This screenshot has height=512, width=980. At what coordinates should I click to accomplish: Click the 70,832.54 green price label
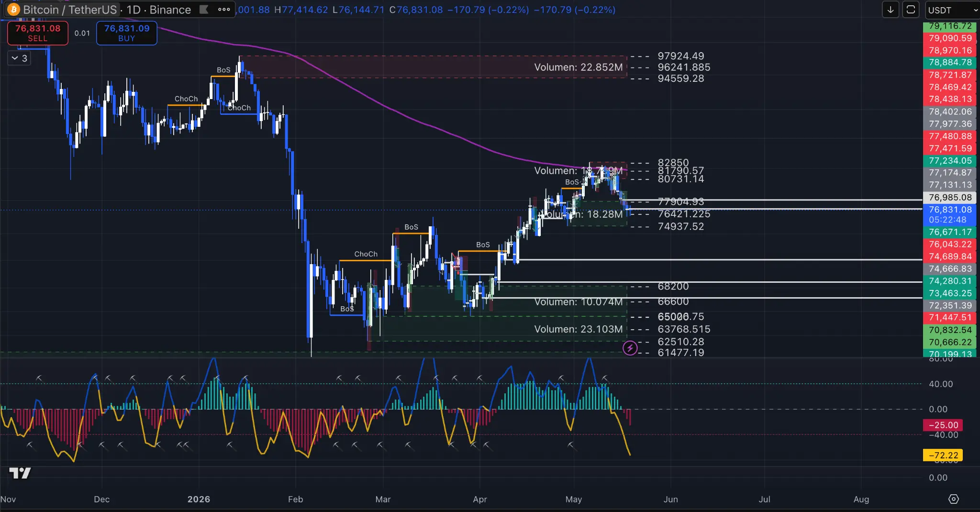950,330
